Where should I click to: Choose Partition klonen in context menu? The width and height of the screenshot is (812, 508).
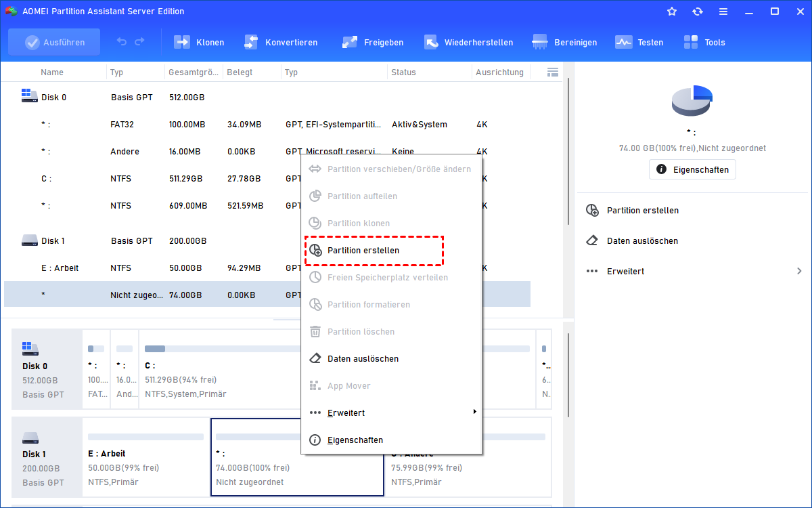(x=391, y=223)
